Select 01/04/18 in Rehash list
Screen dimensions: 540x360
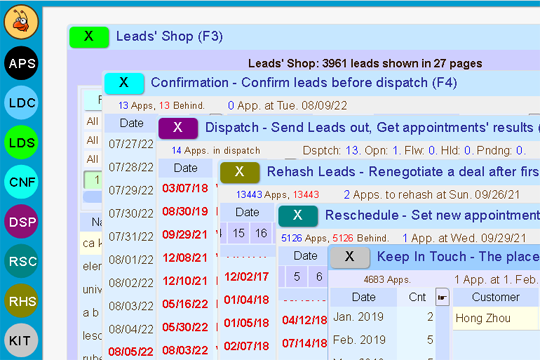pos(247,300)
